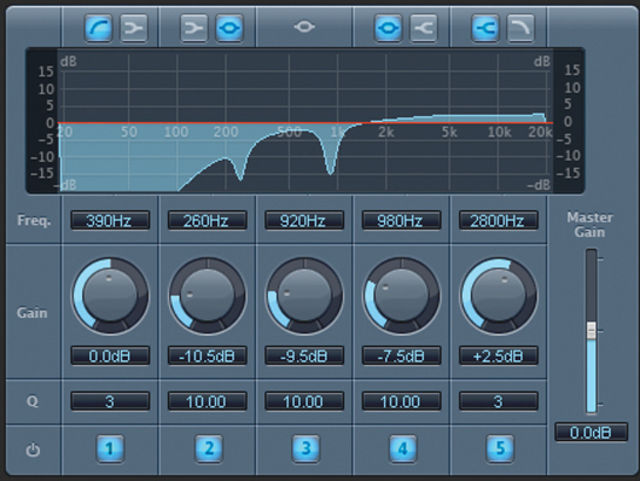Click the 920Hz frequency field
The height and width of the screenshot is (481, 640).
coord(304,220)
